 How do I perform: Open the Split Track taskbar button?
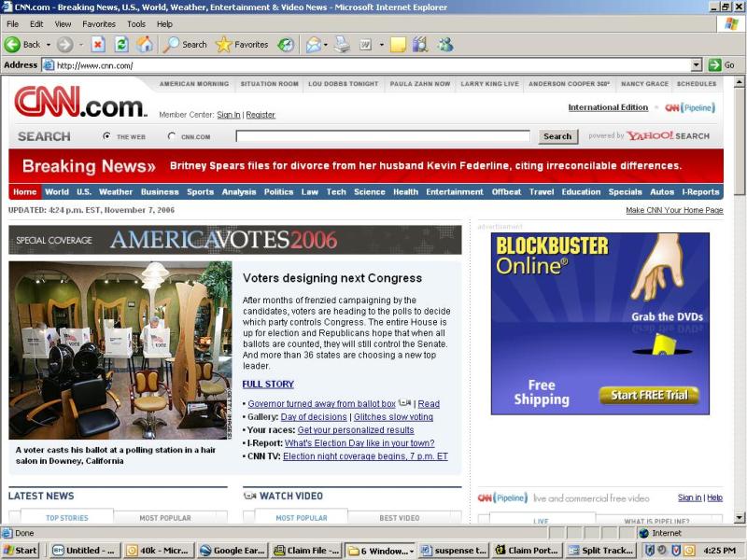pos(601,551)
